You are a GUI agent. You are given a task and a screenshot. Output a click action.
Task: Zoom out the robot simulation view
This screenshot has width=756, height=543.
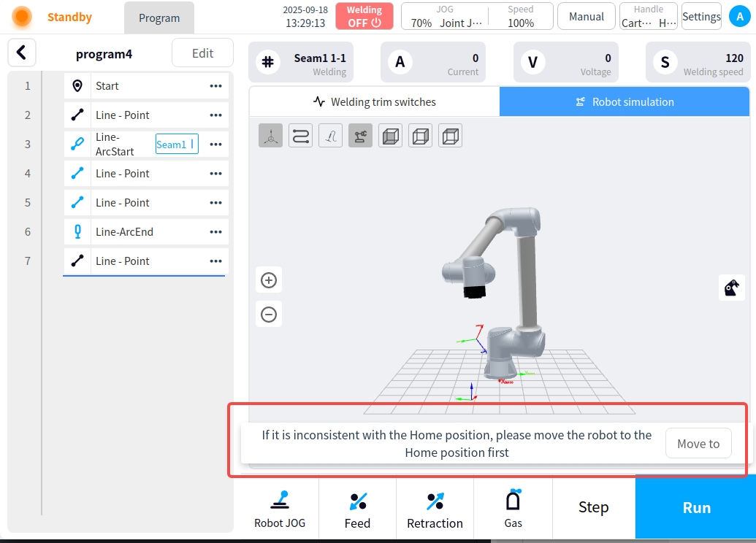click(269, 315)
